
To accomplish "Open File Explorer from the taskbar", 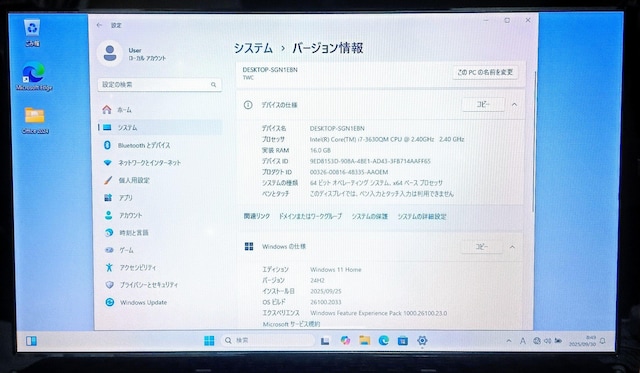I will tap(364, 340).
